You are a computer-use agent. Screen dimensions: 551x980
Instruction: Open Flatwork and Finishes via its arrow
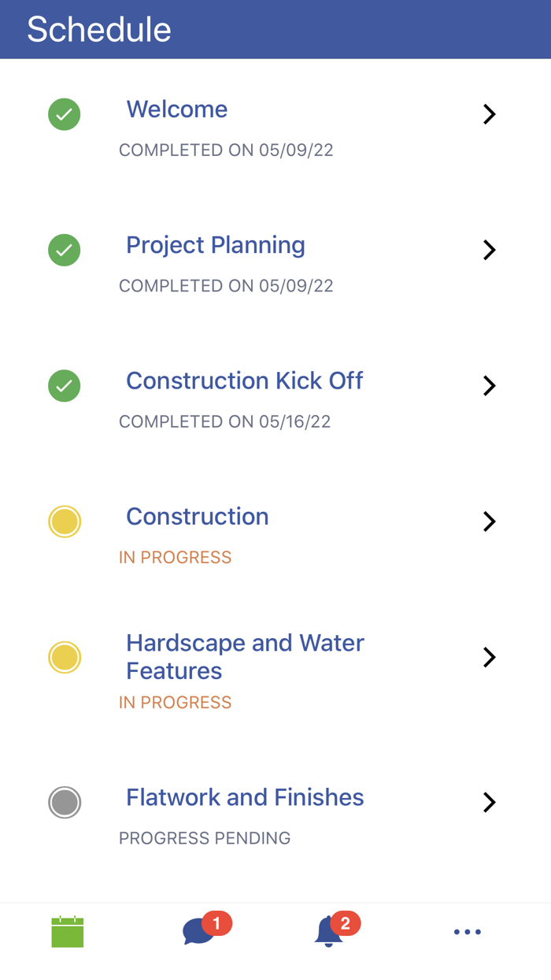[490, 802]
